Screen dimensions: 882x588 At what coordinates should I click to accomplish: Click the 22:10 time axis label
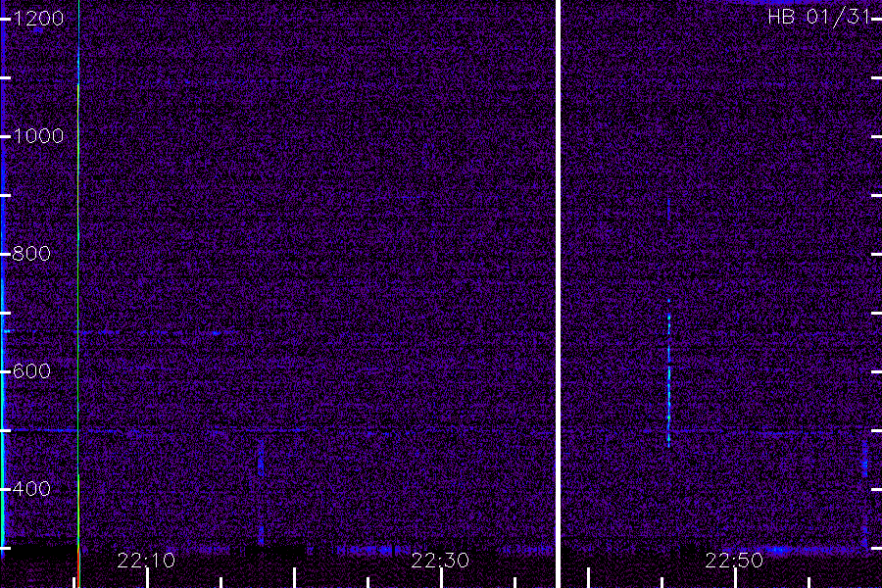(x=146, y=561)
